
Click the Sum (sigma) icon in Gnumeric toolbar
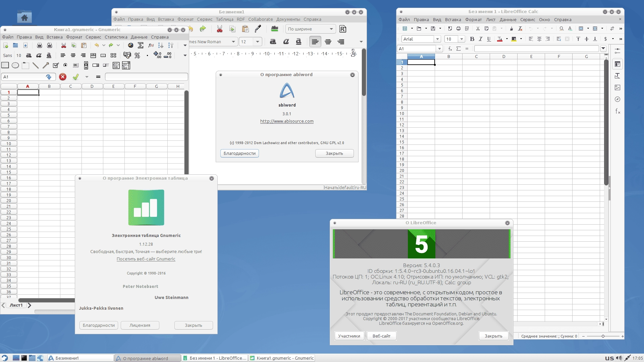coord(141,45)
